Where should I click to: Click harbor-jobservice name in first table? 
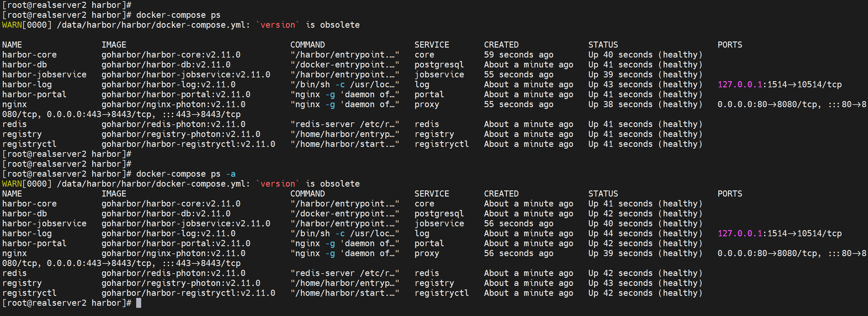coord(44,74)
